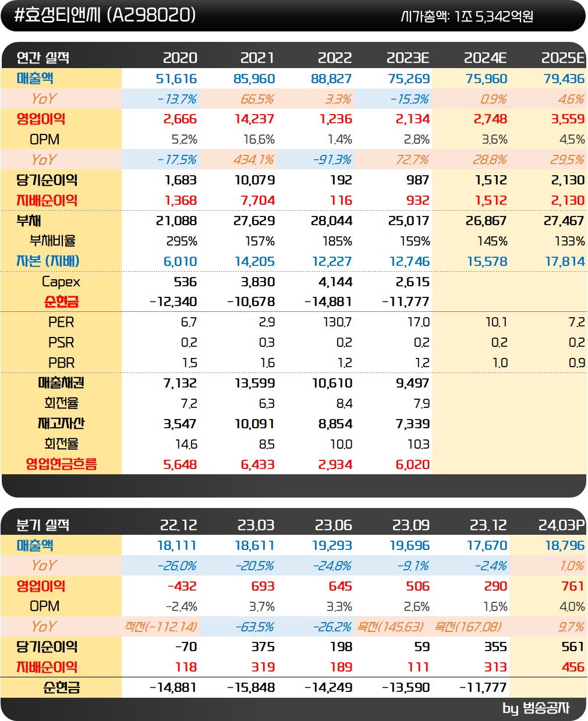Select the 2021 revenue value 85,960

click(254, 79)
